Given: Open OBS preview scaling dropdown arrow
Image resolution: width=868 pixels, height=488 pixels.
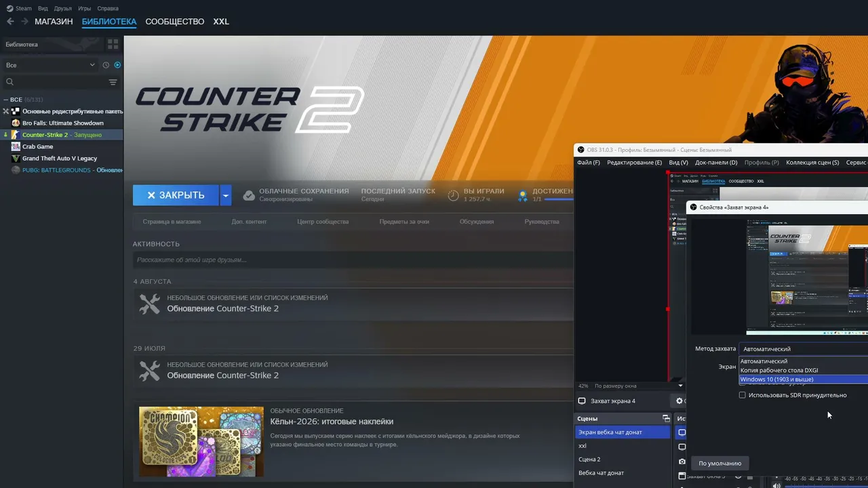Looking at the screenshot, I should (x=680, y=386).
